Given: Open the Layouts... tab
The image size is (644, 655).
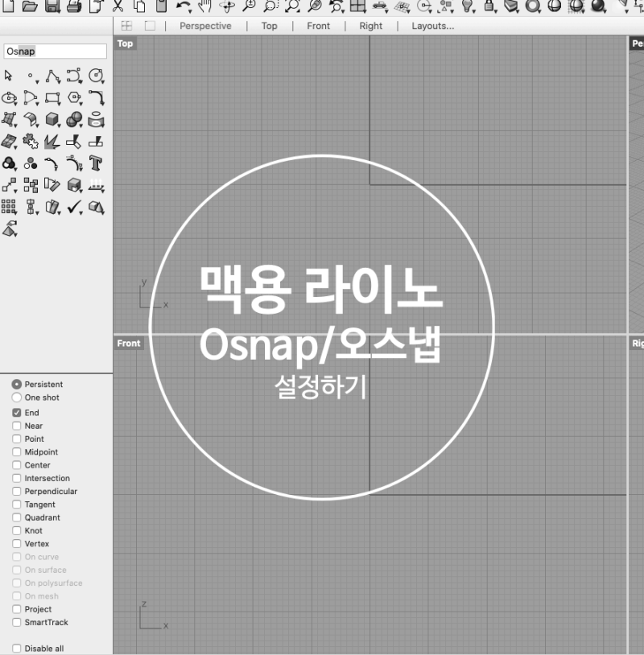Looking at the screenshot, I should click(x=432, y=26).
